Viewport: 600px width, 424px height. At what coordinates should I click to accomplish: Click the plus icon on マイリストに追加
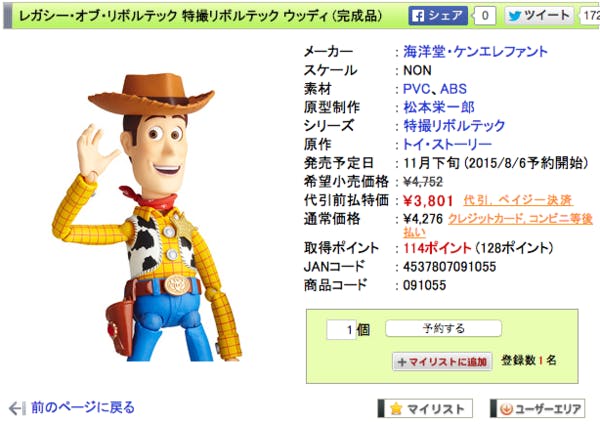pos(402,362)
